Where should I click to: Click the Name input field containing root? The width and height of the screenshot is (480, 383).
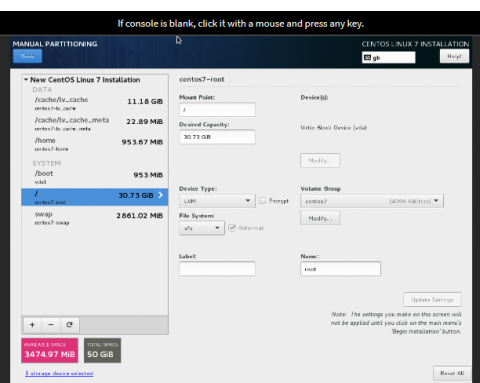pyautogui.click(x=340, y=269)
